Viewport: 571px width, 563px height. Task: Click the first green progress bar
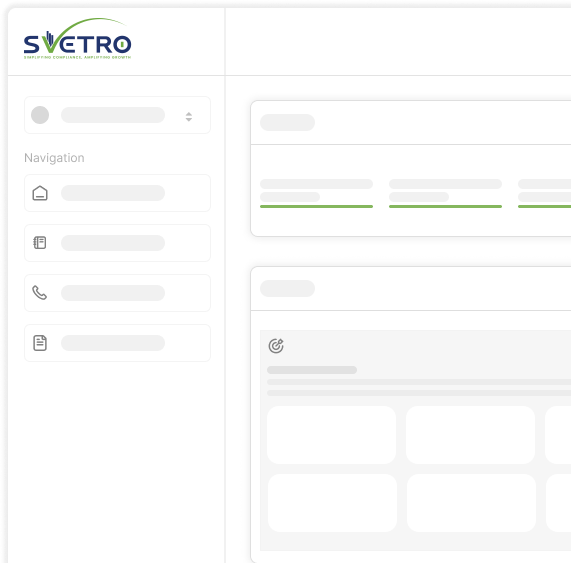pyautogui.click(x=316, y=206)
